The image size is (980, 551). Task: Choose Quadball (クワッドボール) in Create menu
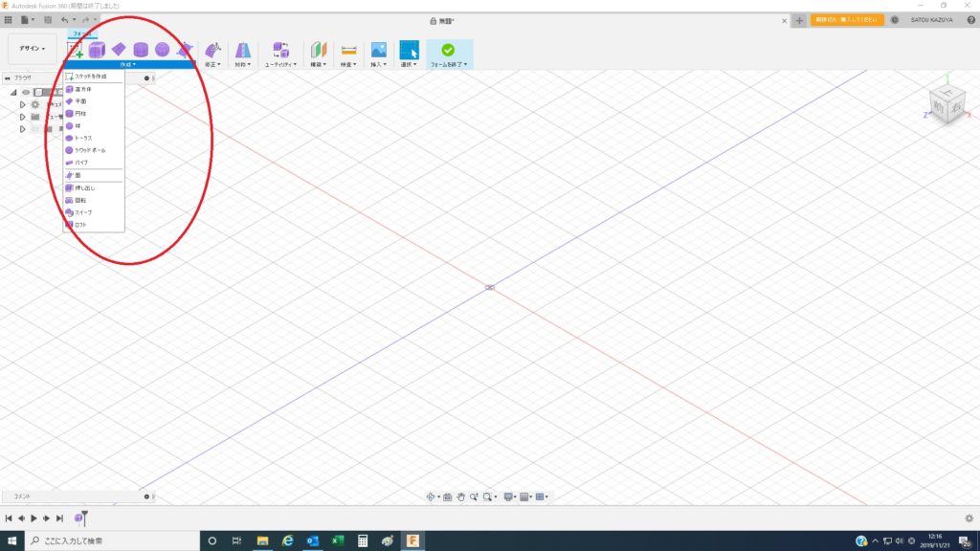94,150
